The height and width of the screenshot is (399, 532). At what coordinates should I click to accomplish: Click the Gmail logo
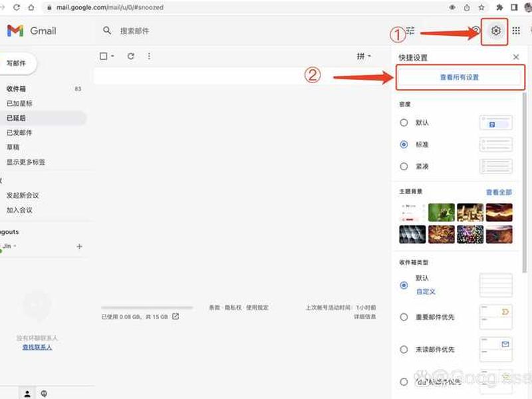[31, 31]
